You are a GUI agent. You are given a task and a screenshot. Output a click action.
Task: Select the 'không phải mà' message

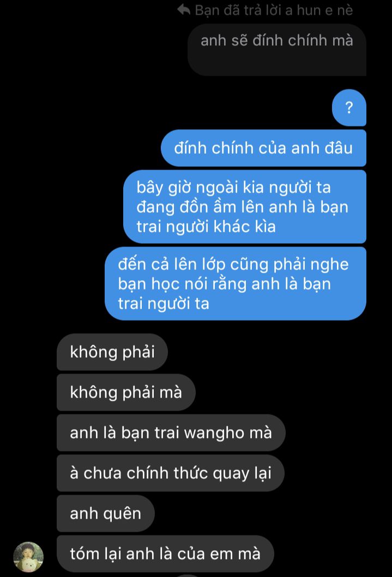(x=126, y=392)
